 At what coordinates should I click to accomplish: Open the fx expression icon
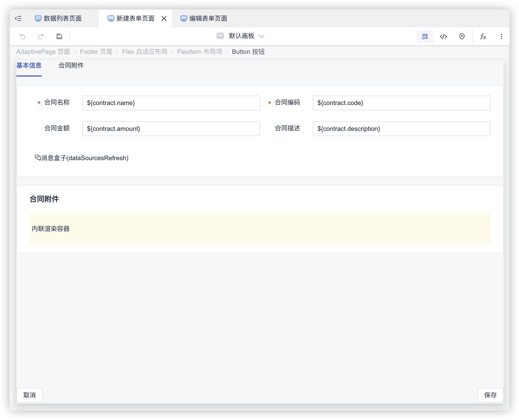483,36
